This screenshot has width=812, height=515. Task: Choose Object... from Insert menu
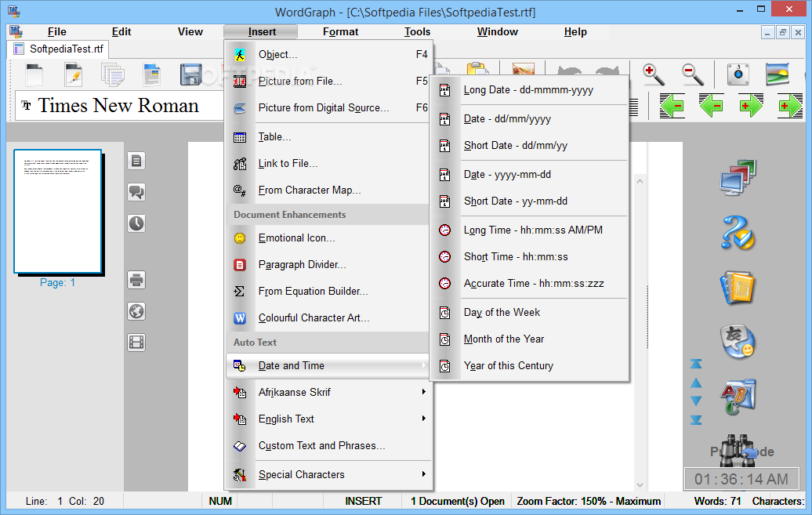[x=329, y=54]
